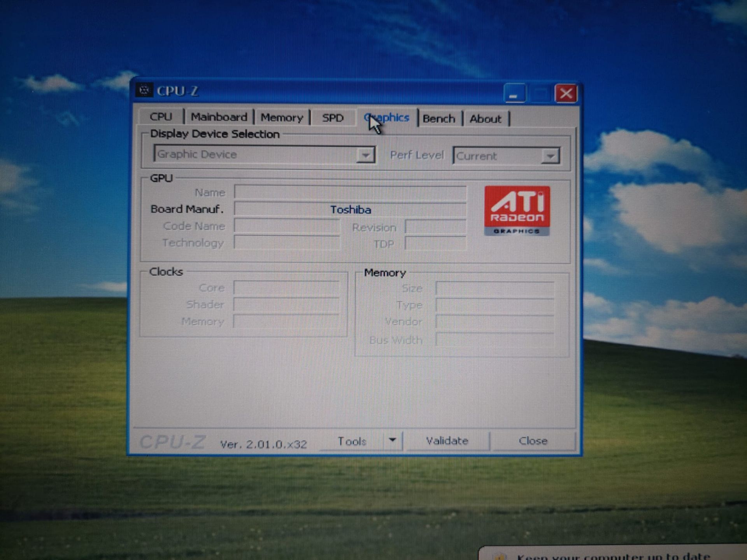747x560 pixels.
Task: Click the Clocks Core field
Action: tap(287, 288)
